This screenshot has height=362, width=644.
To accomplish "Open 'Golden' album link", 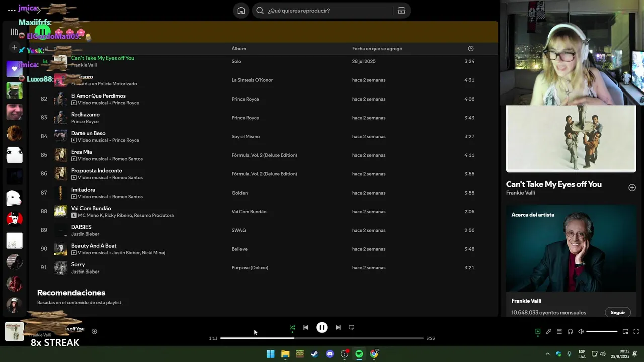I will (x=239, y=193).
